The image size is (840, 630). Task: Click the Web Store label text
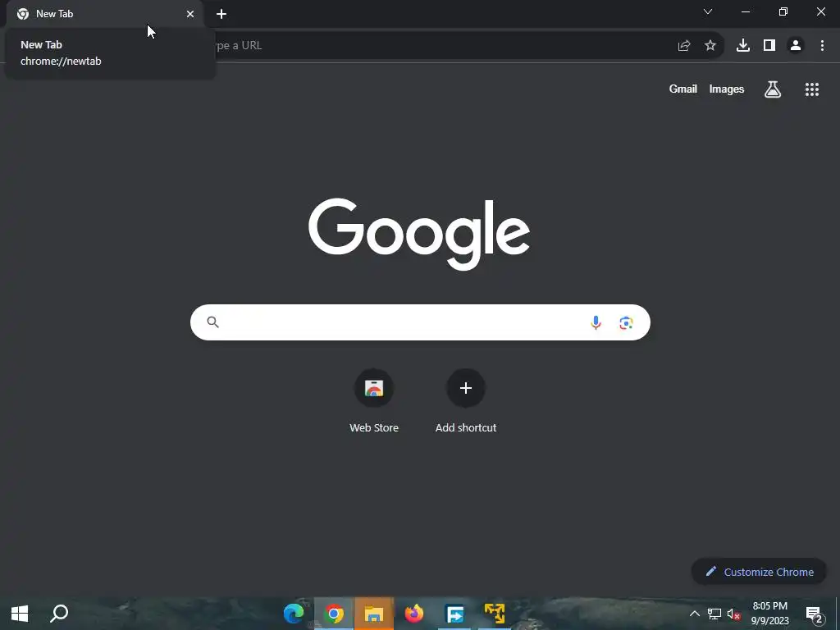[x=374, y=427]
